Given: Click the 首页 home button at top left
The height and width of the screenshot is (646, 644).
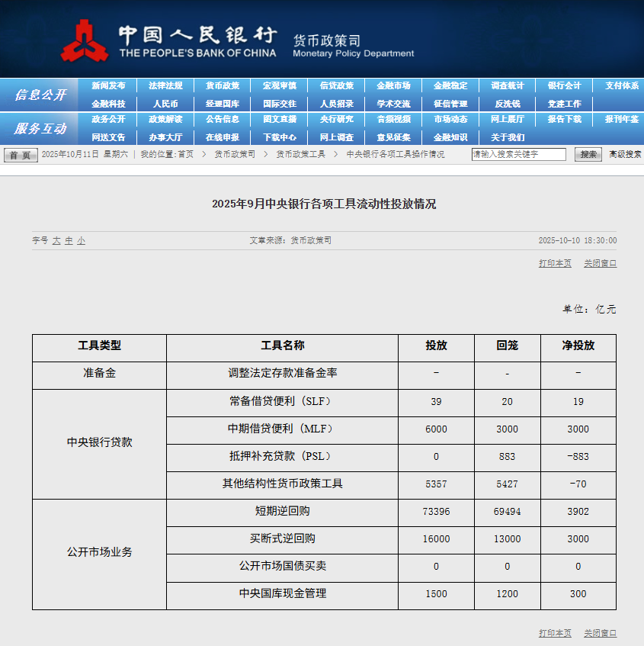Looking at the screenshot, I should click(20, 153).
